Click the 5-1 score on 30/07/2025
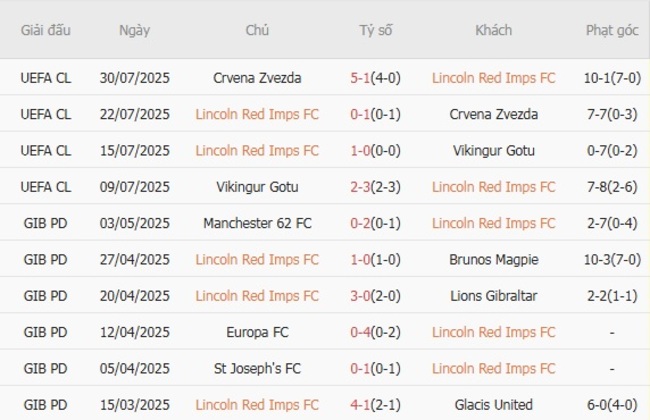650x420 pixels. coord(362,77)
